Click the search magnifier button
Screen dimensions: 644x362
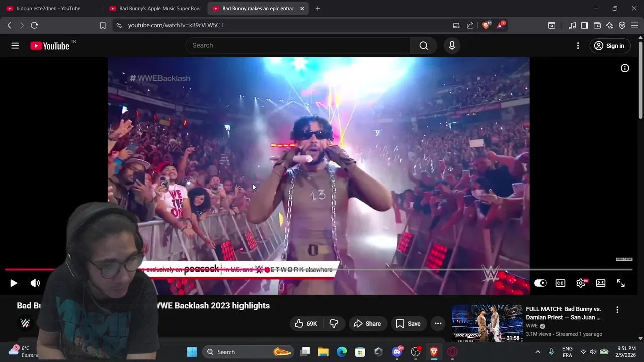point(424,46)
